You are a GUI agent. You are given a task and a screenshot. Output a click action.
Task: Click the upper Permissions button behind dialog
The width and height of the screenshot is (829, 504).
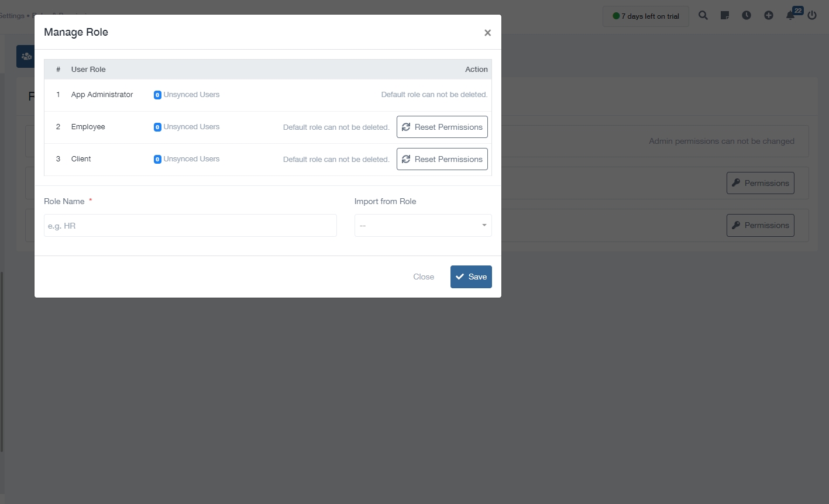coord(760,183)
